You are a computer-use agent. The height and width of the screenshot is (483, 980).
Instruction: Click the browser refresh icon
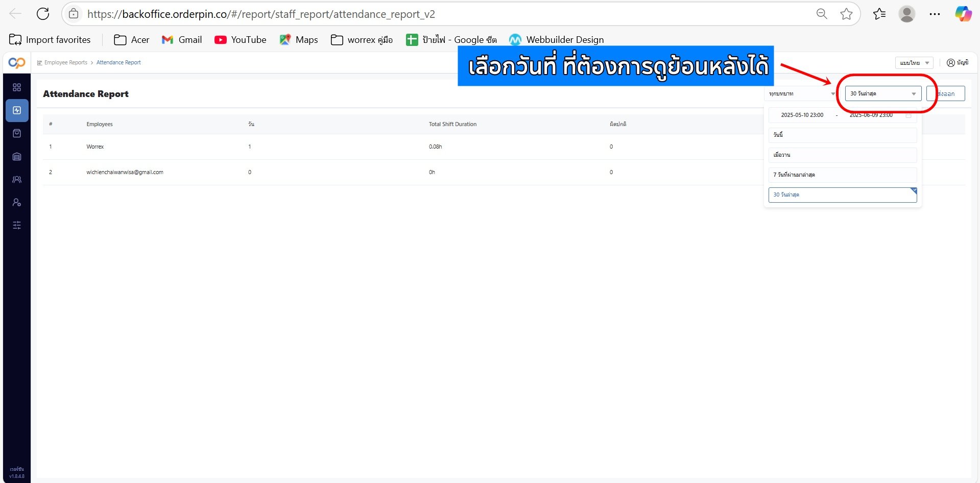(x=43, y=14)
